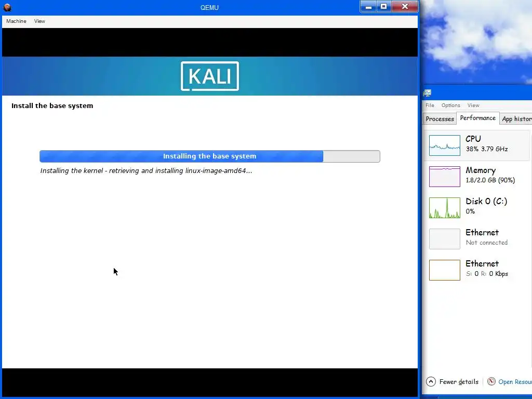Image resolution: width=532 pixels, height=399 pixels.
Task: Click the Disk 0 (C:) 0% label
Action: click(486, 206)
